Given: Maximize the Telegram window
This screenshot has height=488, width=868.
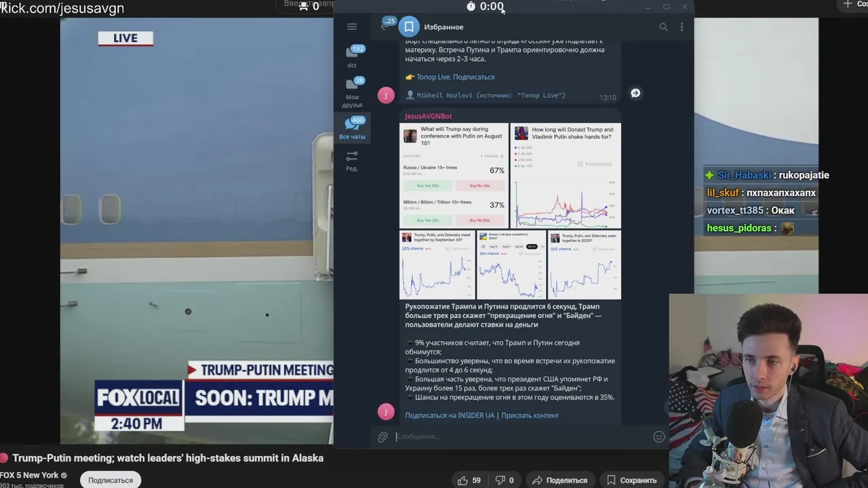Looking at the screenshot, I should pyautogui.click(x=666, y=7).
